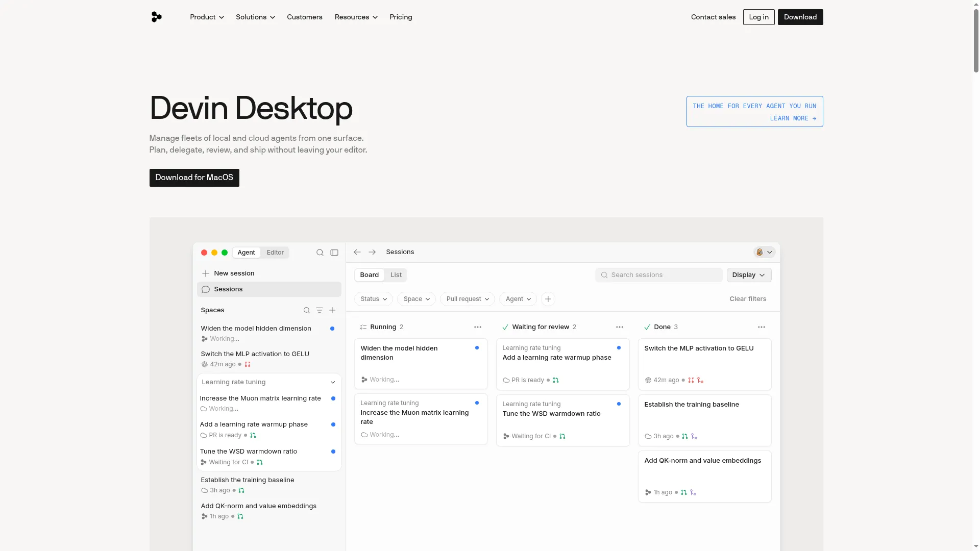Click the checkmark icon beside Done

click(x=647, y=327)
